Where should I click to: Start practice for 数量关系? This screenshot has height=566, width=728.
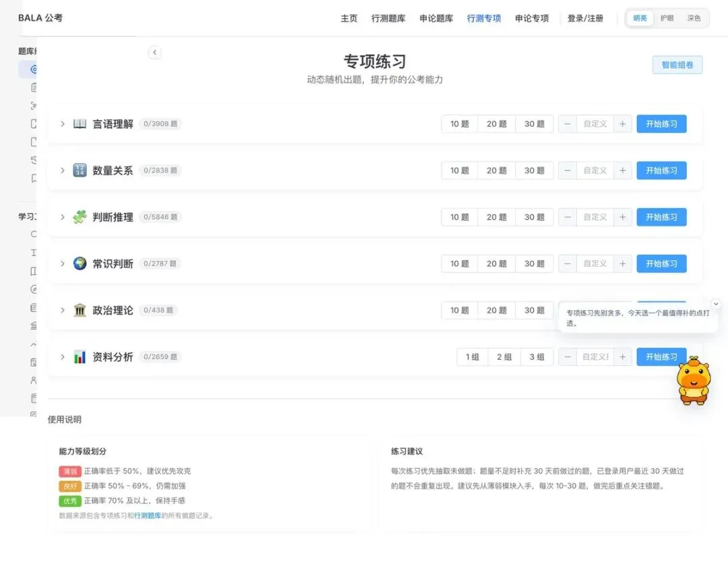tap(661, 170)
